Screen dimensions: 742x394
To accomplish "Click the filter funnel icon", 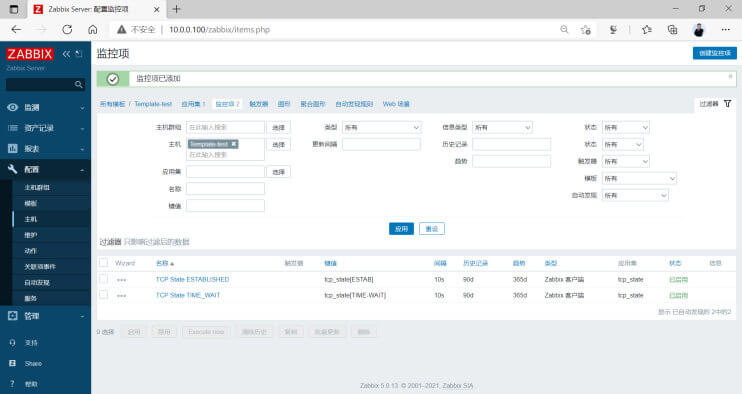I will tap(727, 104).
